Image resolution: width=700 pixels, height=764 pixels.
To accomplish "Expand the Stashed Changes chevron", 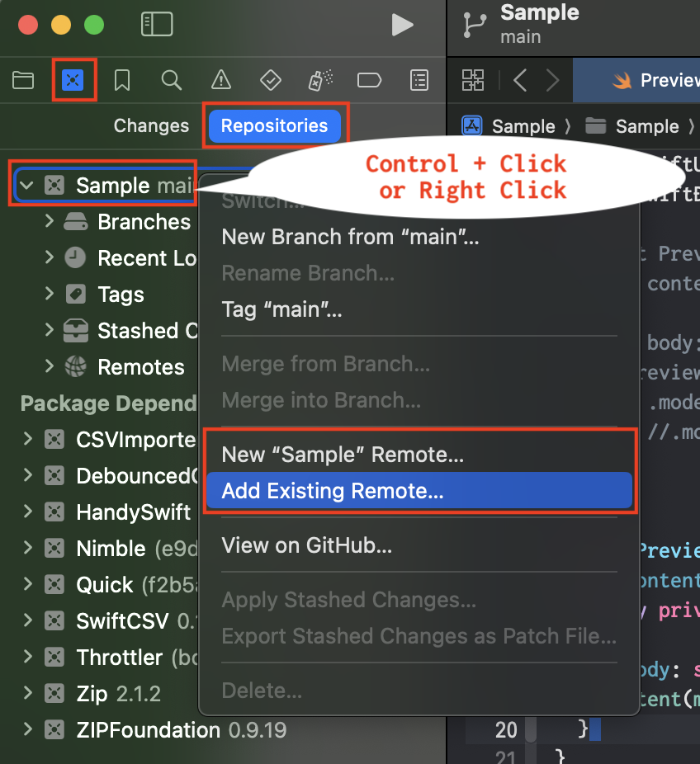I will pyautogui.click(x=50, y=330).
